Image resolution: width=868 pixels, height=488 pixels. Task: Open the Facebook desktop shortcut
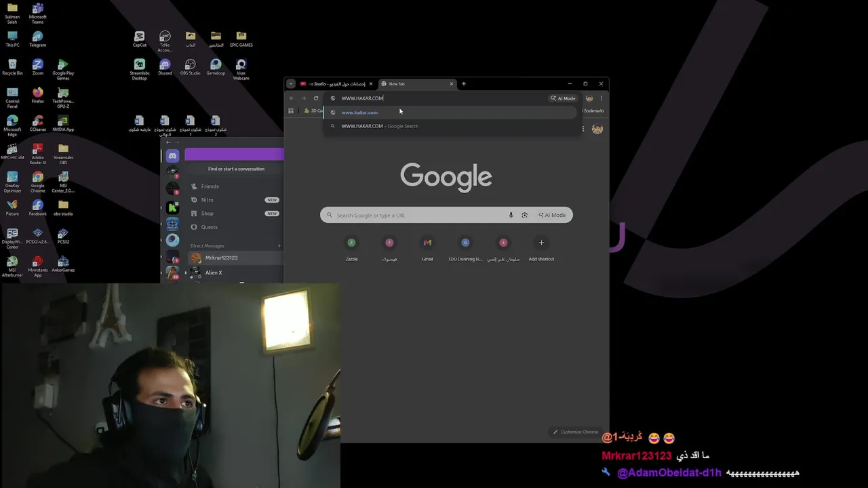(37, 208)
